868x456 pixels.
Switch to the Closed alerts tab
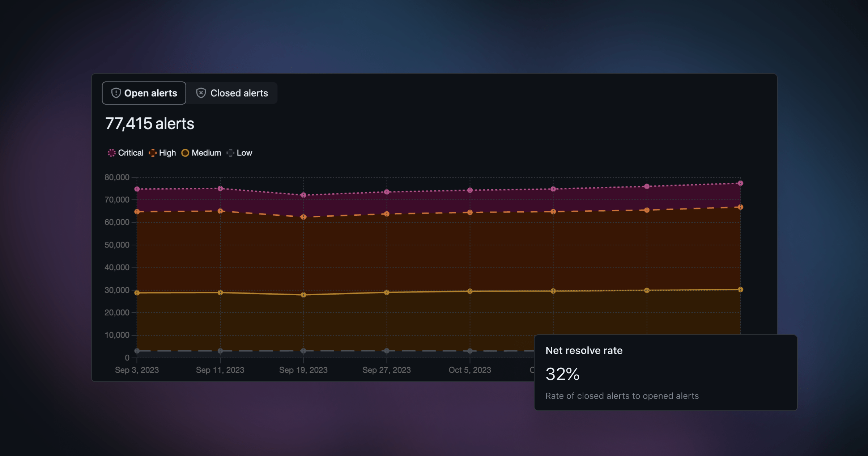tap(233, 93)
